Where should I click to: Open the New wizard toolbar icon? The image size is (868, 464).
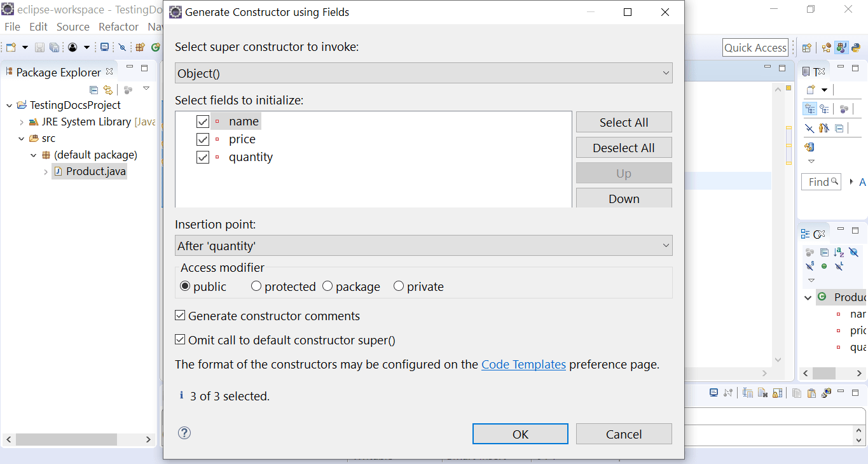[11, 47]
